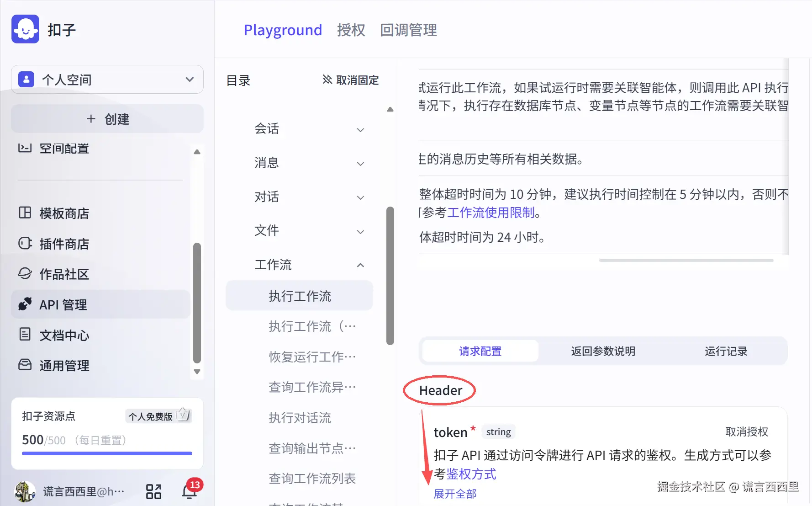Click the 插件商店 plugin icon
The image size is (812, 506).
pyautogui.click(x=25, y=244)
